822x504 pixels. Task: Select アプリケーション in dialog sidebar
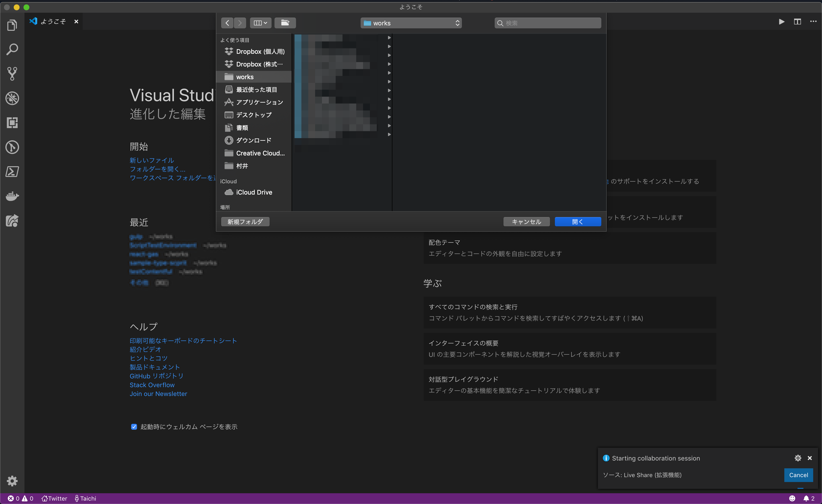pos(254,102)
